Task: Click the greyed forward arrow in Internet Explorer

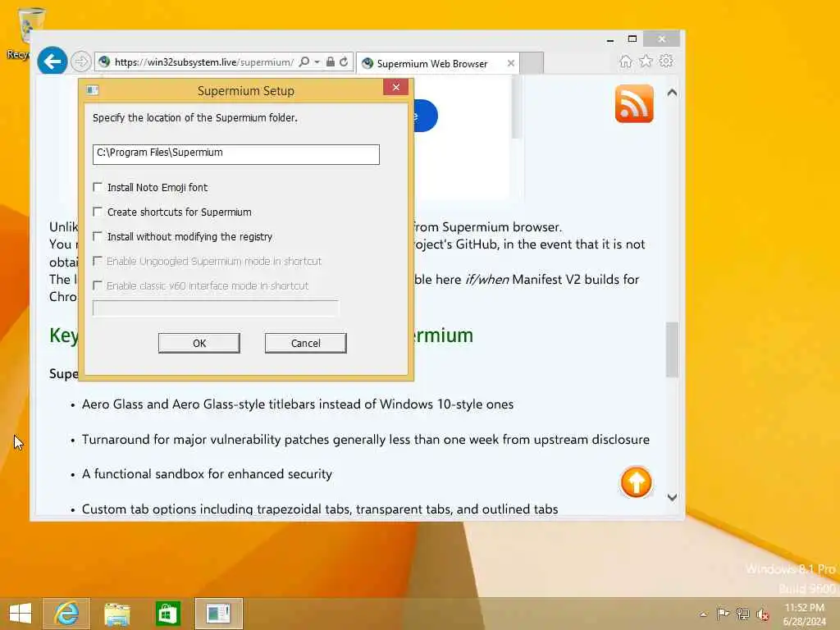Action: 81,62
